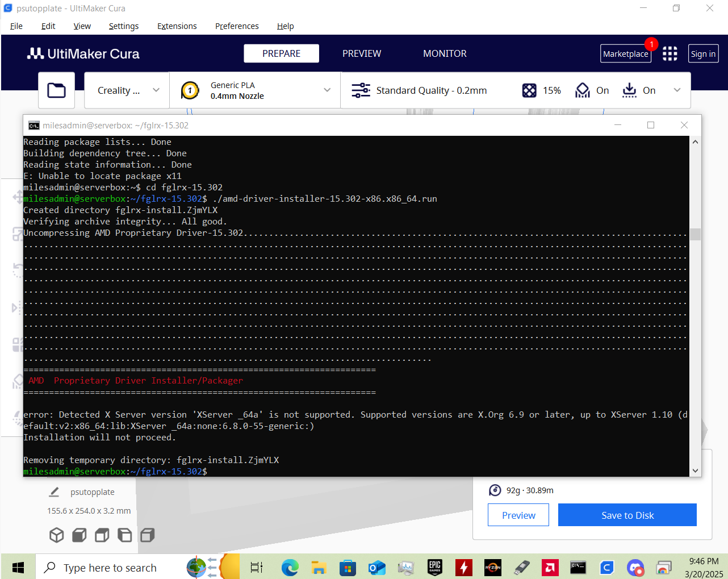The width and height of the screenshot is (728, 579).
Task: Click extruder 1 material icon
Action: click(x=190, y=90)
